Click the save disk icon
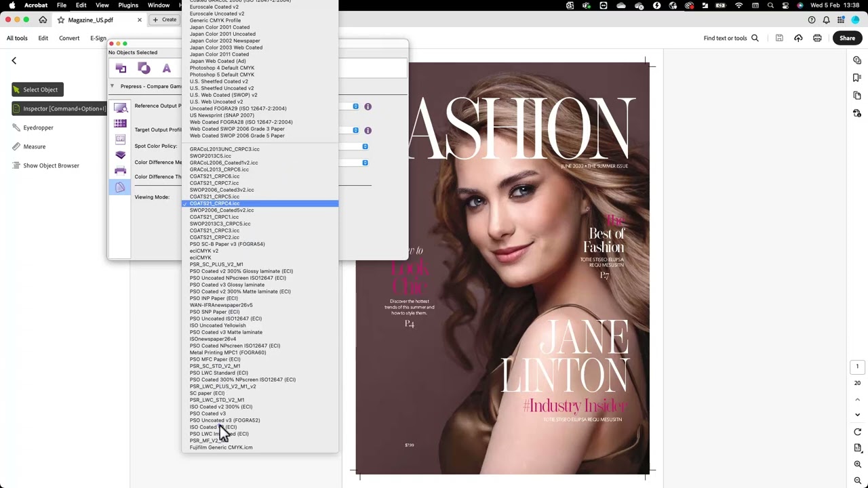The image size is (868, 488). click(779, 38)
